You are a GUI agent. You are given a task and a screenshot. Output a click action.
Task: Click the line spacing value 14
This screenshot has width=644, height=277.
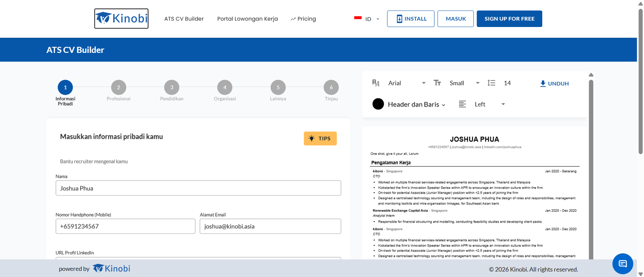coord(507,83)
